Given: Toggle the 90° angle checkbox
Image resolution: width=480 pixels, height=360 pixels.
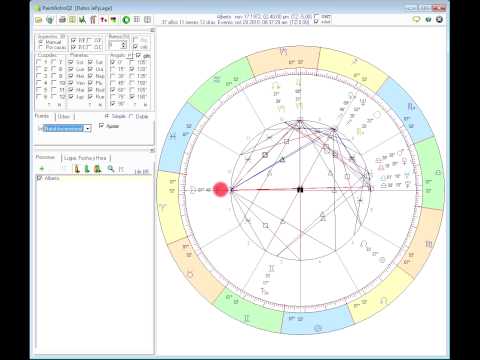Looking at the screenshot, I should click(113, 104).
